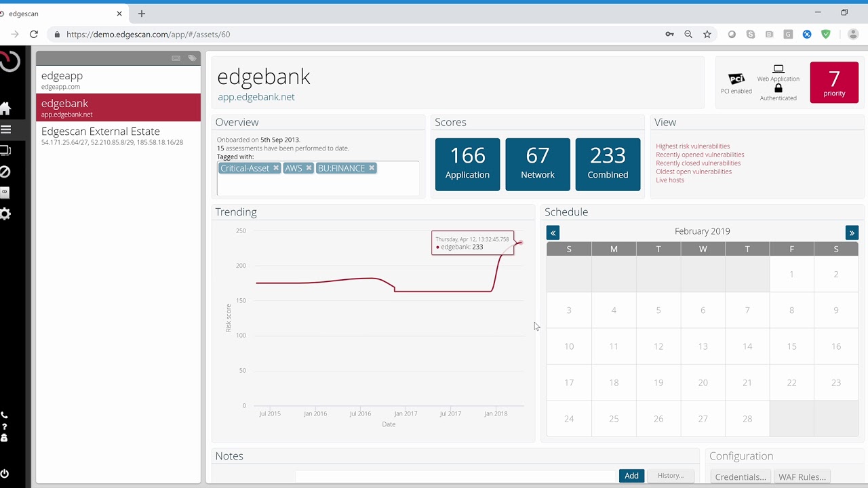The width and height of the screenshot is (868, 488).
Task: Select the Edgescan External Estate asset
Action: 119,136
